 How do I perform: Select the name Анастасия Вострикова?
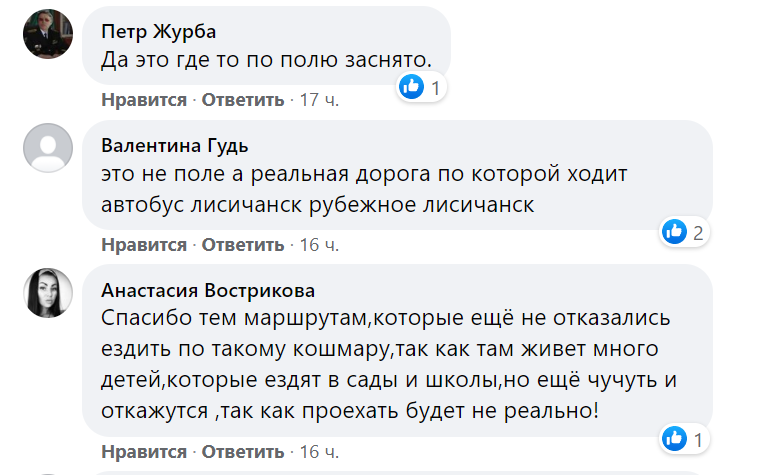click(208, 290)
